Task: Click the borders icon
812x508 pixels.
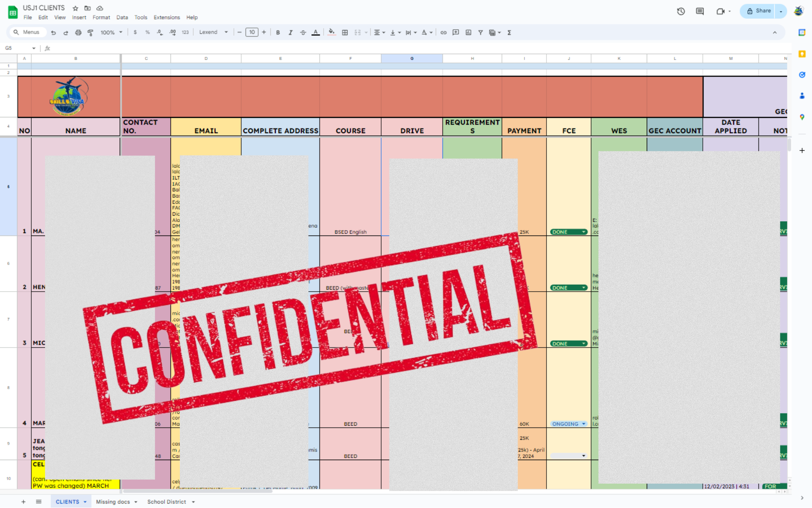Action: point(345,32)
